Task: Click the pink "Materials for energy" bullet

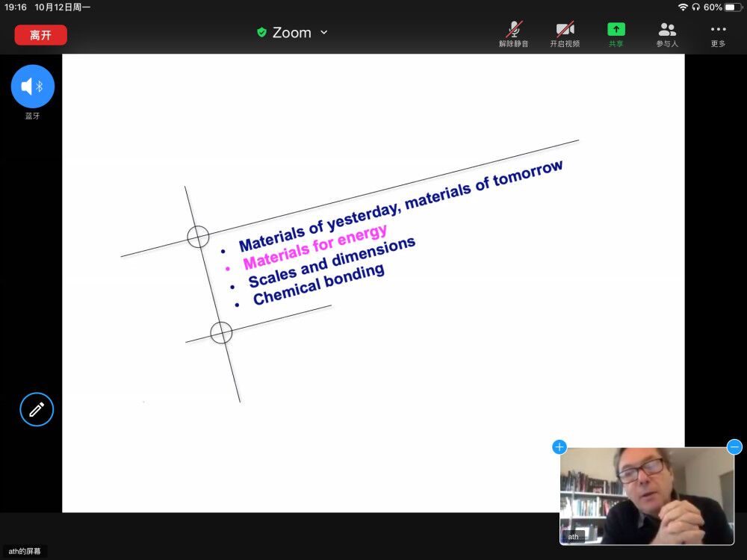Action: pos(314,247)
